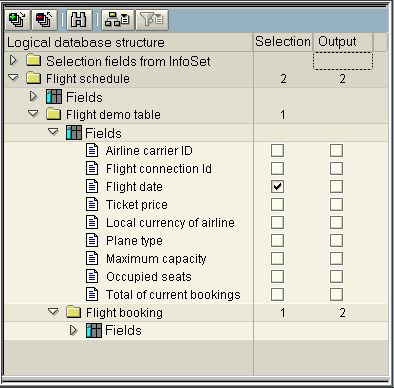
Task: Select the Local currency of airline field name
Action: [170, 223]
